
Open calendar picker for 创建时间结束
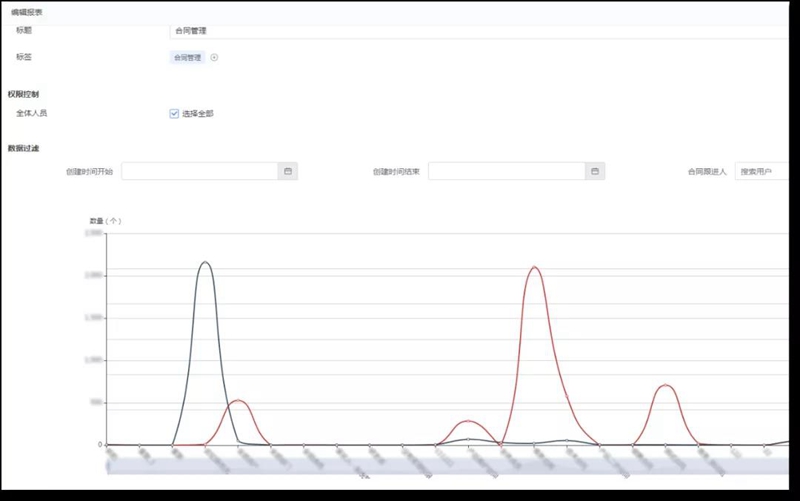point(595,172)
